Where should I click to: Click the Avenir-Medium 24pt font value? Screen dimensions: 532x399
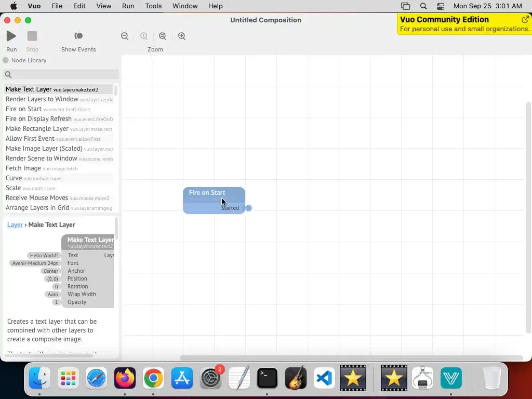pos(35,263)
